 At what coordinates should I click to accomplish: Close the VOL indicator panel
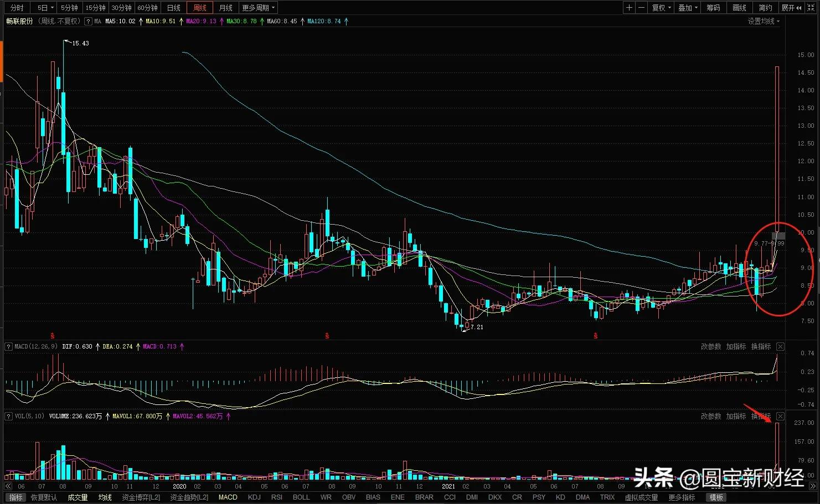[x=780, y=416]
